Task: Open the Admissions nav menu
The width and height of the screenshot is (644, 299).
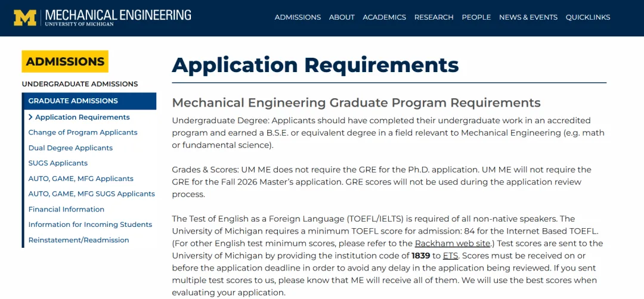Action: [x=298, y=17]
